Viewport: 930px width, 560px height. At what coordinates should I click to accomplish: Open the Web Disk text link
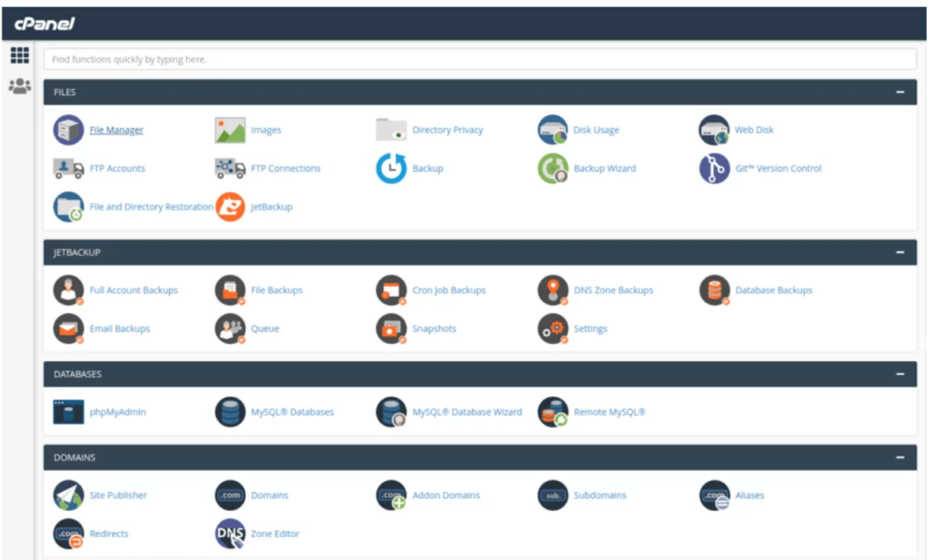click(754, 130)
